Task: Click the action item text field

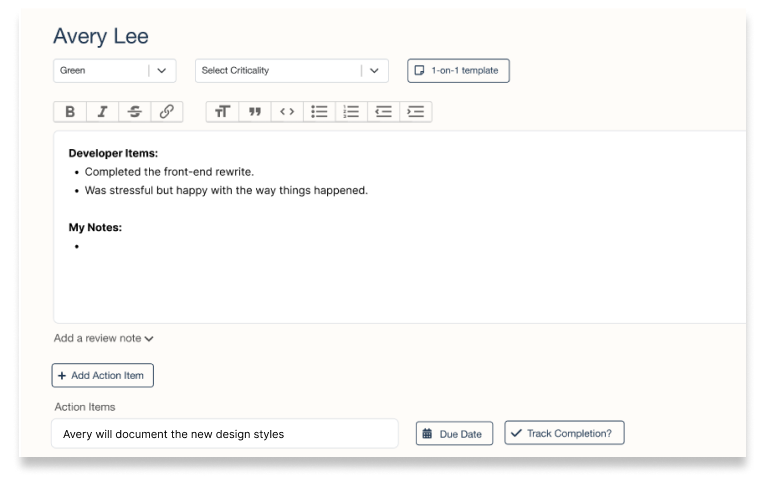Action: 225,434
